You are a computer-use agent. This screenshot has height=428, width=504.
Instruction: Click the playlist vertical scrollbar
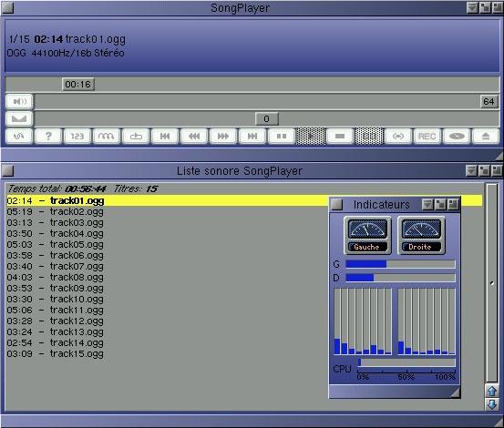point(492,283)
